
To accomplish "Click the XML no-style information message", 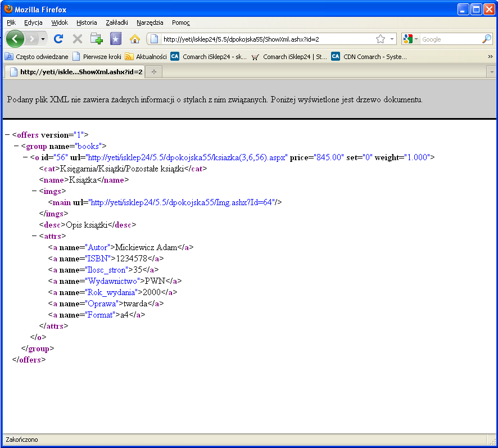I will tap(215, 99).
